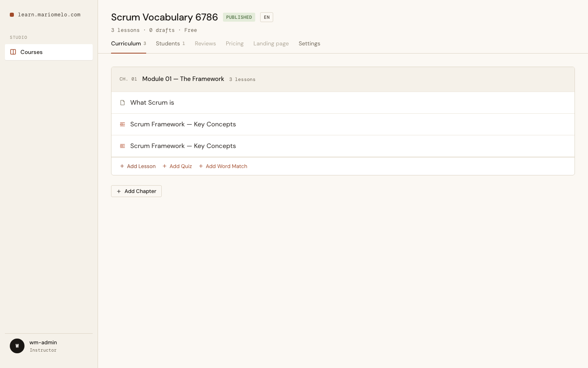Click the Courses book icon
Image resolution: width=588 pixels, height=368 pixels.
[x=13, y=52]
